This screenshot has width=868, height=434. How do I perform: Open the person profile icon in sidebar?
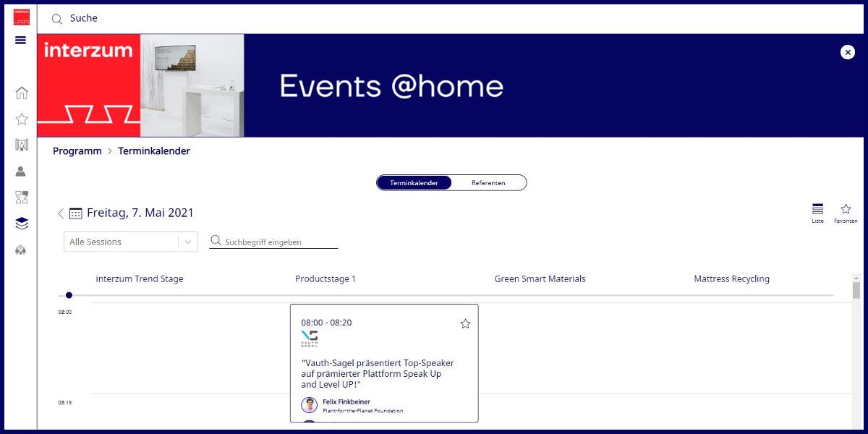[21, 171]
